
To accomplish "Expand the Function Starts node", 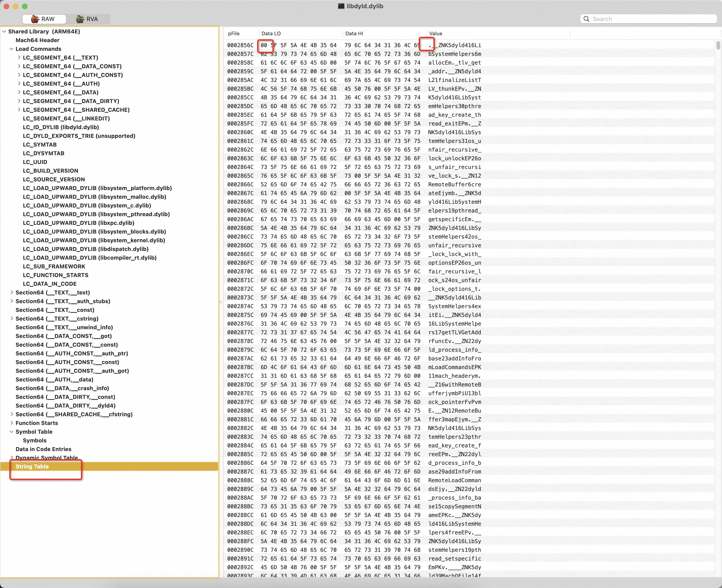I will pos(11,423).
